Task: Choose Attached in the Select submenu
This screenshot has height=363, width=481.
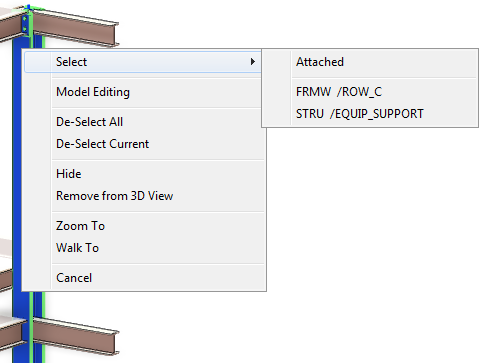Action: 320,62
